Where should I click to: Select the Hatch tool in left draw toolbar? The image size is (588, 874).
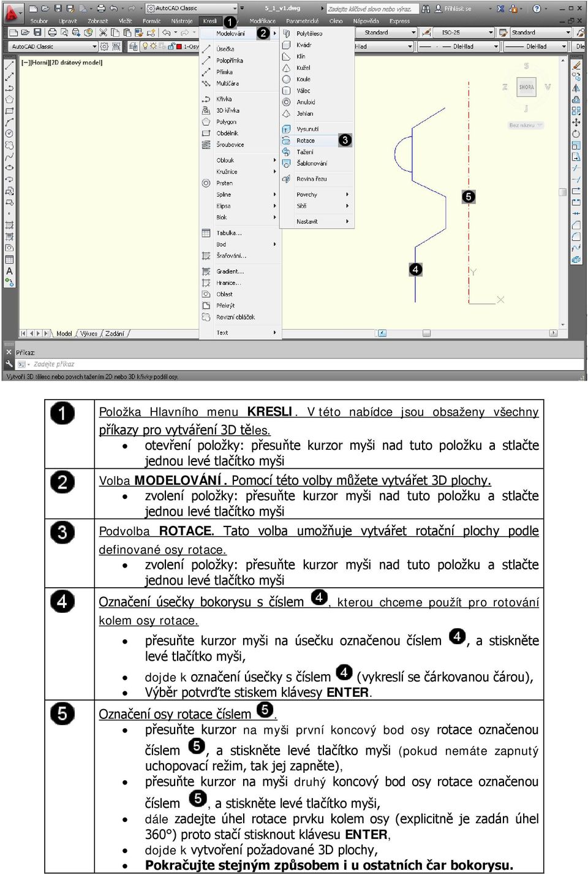(x=9, y=225)
